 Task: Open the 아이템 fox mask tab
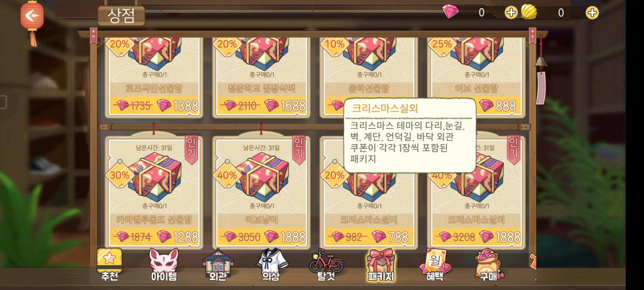pos(164,264)
